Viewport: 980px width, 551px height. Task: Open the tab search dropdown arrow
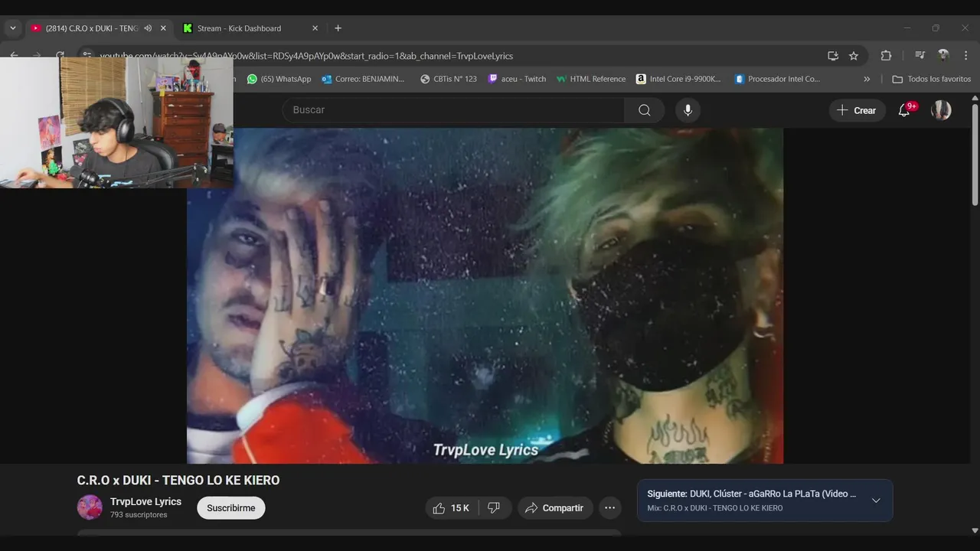(x=12, y=28)
